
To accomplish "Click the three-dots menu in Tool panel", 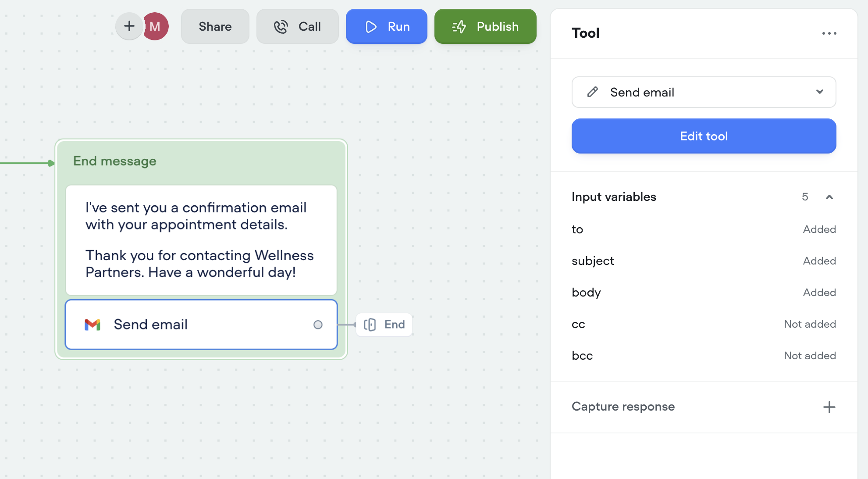I will pyautogui.click(x=829, y=33).
